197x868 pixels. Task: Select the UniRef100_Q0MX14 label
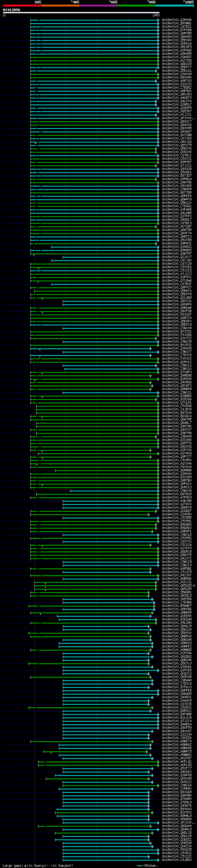click(177, 43)
